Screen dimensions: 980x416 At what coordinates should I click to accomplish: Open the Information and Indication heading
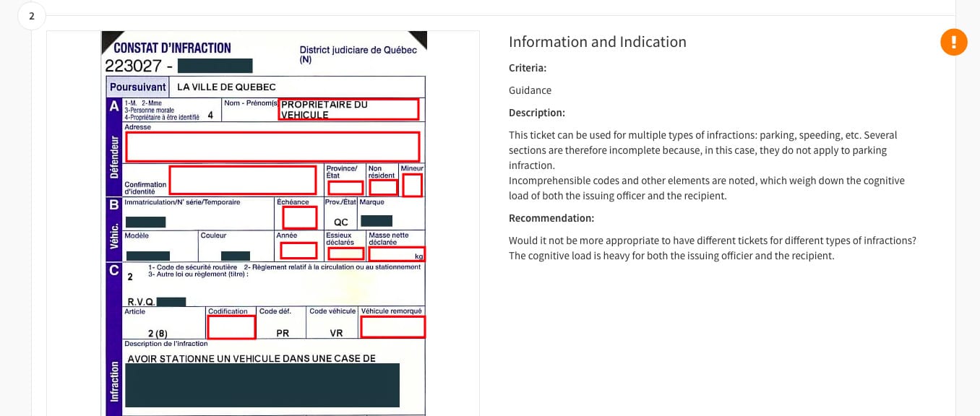[598, 42]
